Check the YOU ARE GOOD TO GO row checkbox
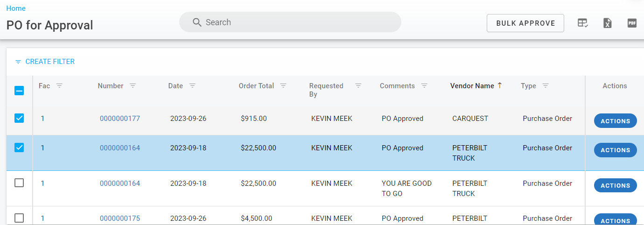This screenshot has height=225, width=644. coord(19,183)
